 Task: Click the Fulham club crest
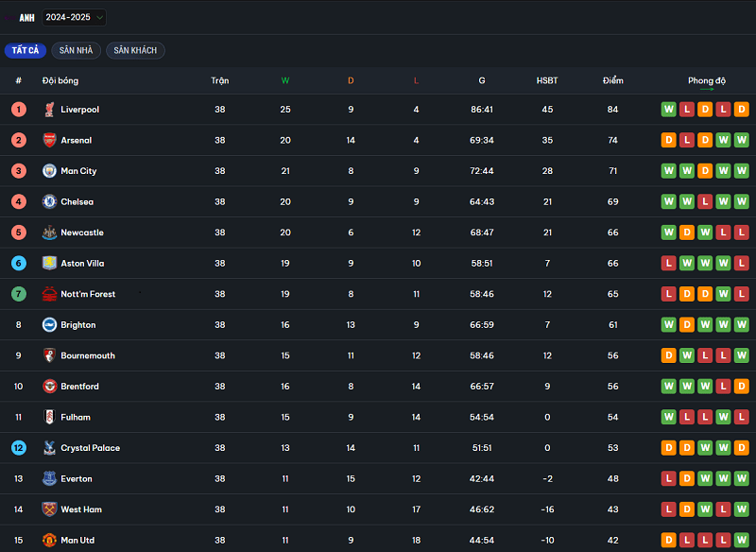(49, 417)
